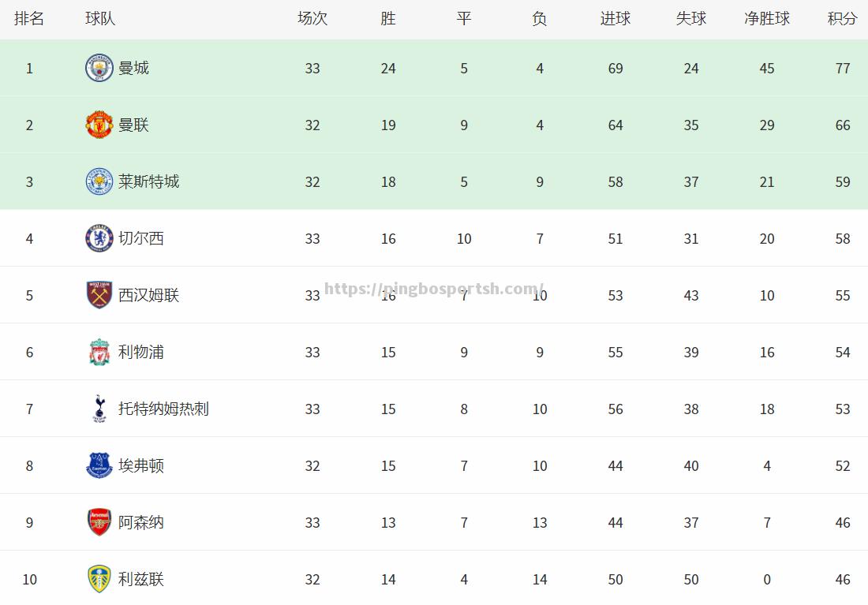Screen dimensions: 868x605
Task: Open the 曼城 team name link
Action: tap(133, 68)
